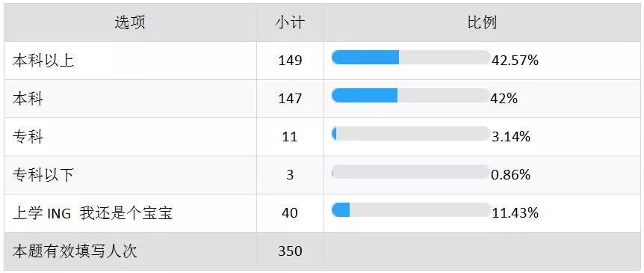Click the count value 147

pos(290,99)
